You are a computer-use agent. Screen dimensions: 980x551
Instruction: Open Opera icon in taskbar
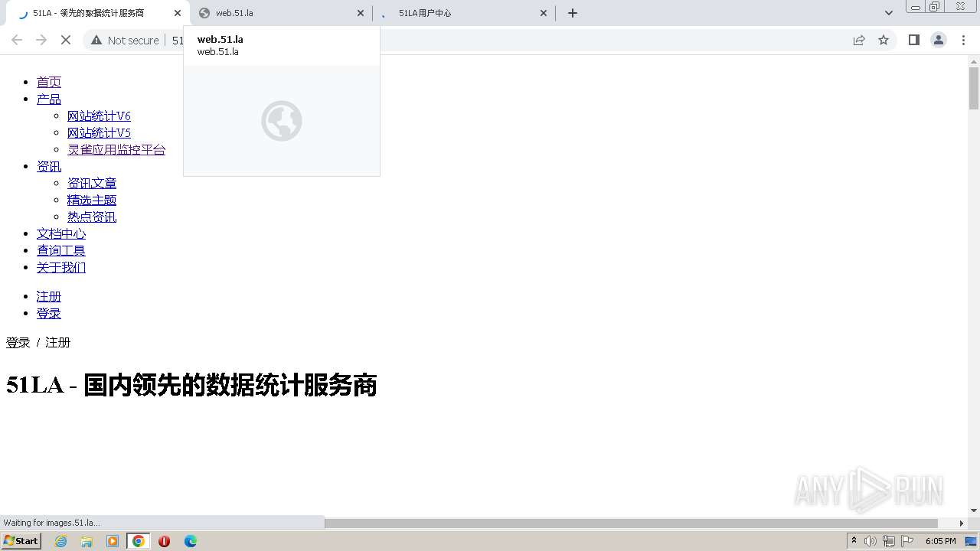pos(164,541)
